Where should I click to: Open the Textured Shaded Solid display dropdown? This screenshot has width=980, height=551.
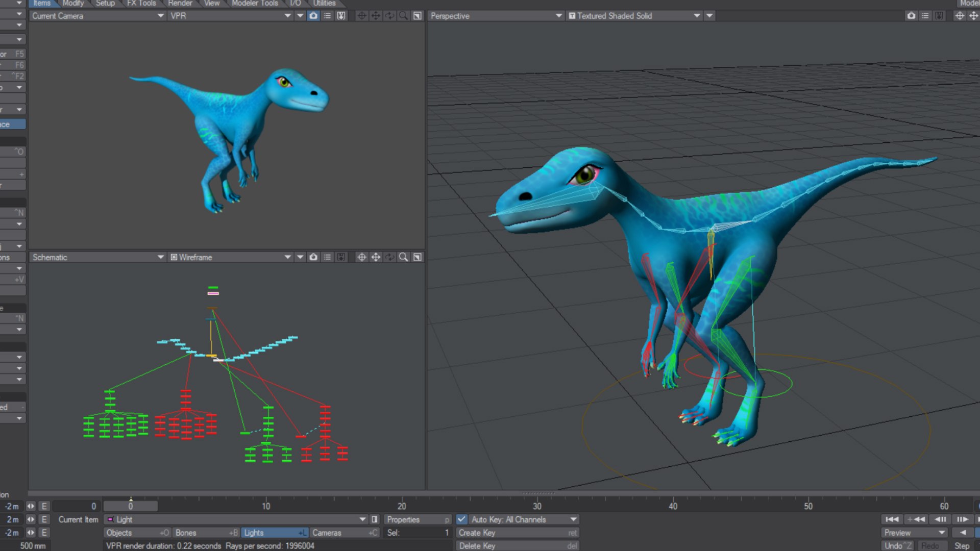click(695, 15)
